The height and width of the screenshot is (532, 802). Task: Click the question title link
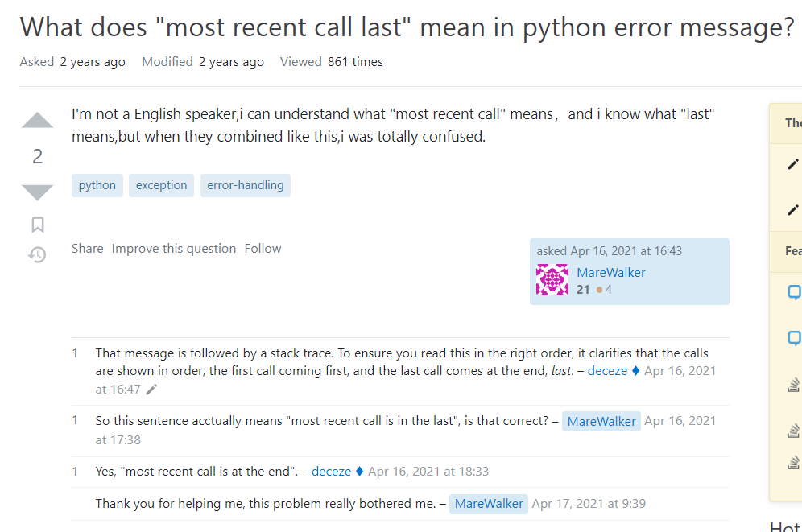tap(407, 27)
